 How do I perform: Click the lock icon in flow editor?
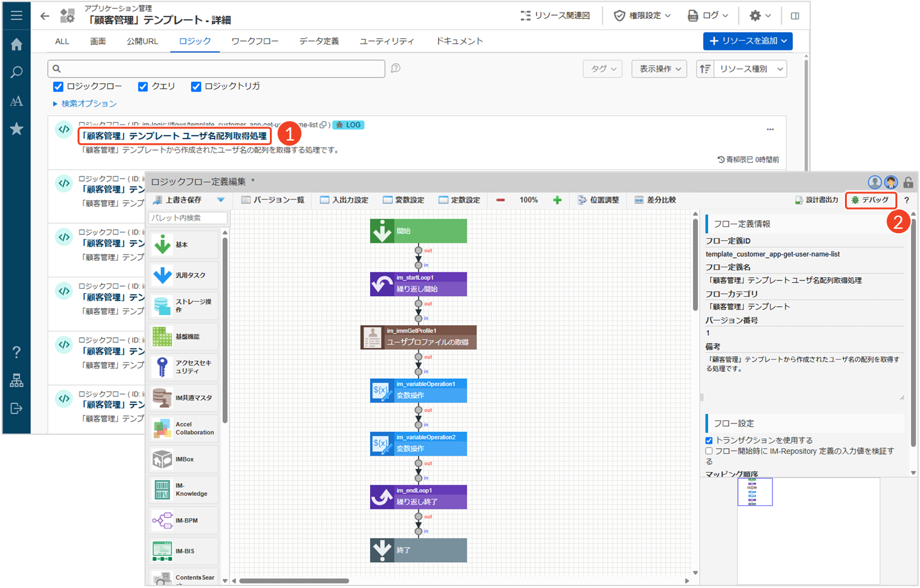pos(908,183)
